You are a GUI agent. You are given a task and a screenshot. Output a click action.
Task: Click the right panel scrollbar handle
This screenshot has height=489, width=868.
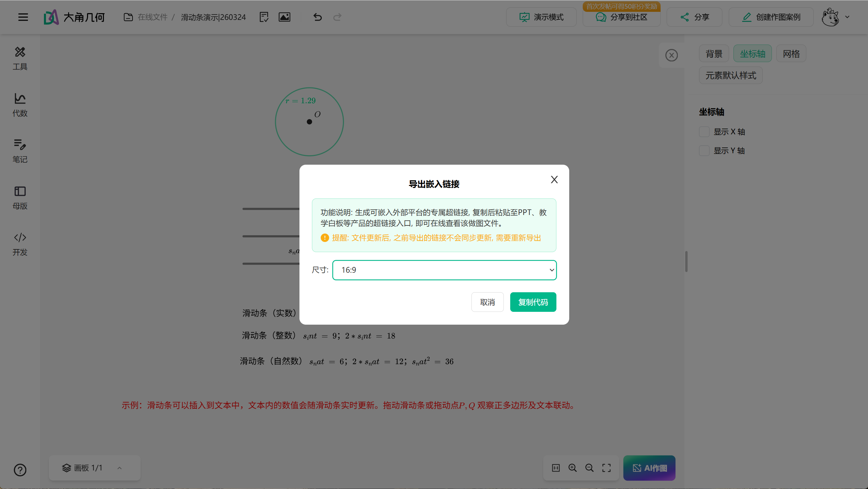coord(686,261)
